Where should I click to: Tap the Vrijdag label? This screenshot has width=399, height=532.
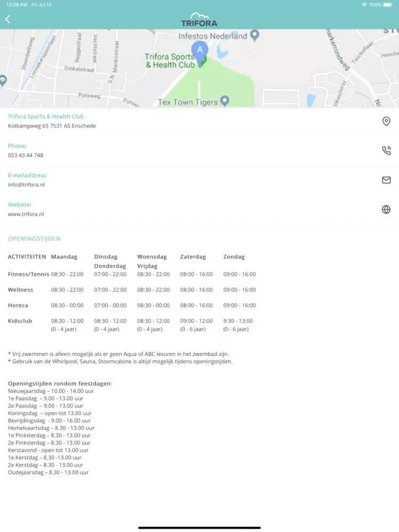click(147, 266)
